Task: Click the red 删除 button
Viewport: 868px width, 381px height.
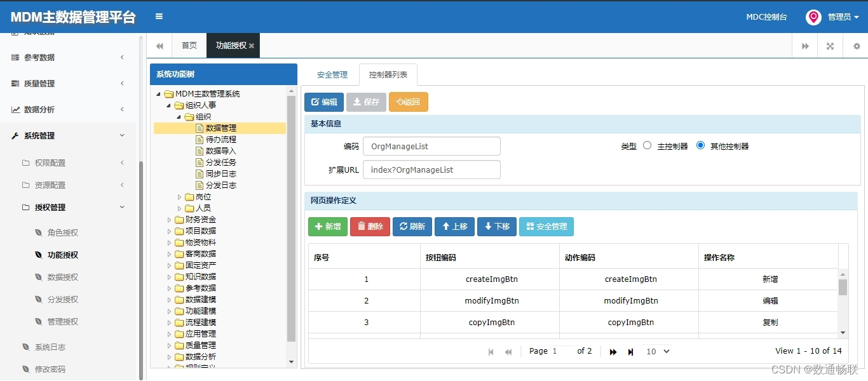Action: pos(370,227)
